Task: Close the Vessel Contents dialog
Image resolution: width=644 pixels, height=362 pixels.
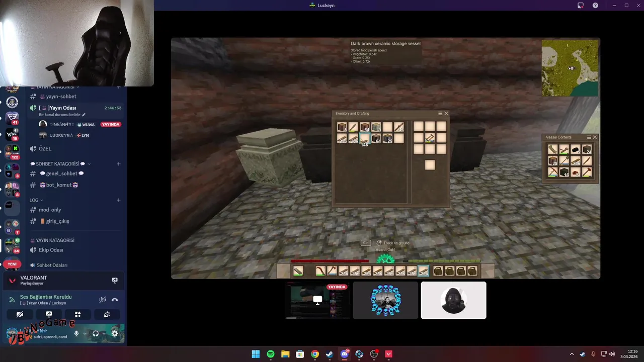Action: click(595, 137)
